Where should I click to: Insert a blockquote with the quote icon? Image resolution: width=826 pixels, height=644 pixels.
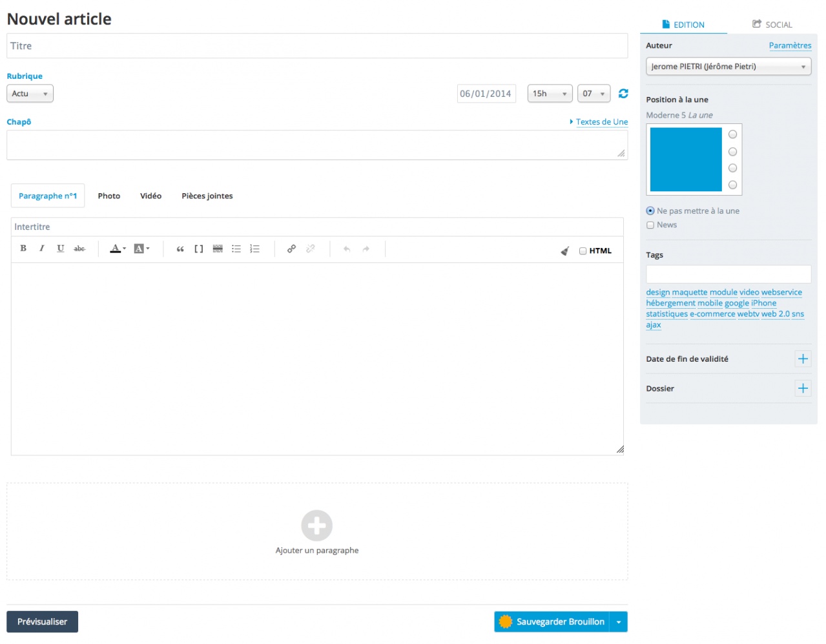[x=180, y=249]
